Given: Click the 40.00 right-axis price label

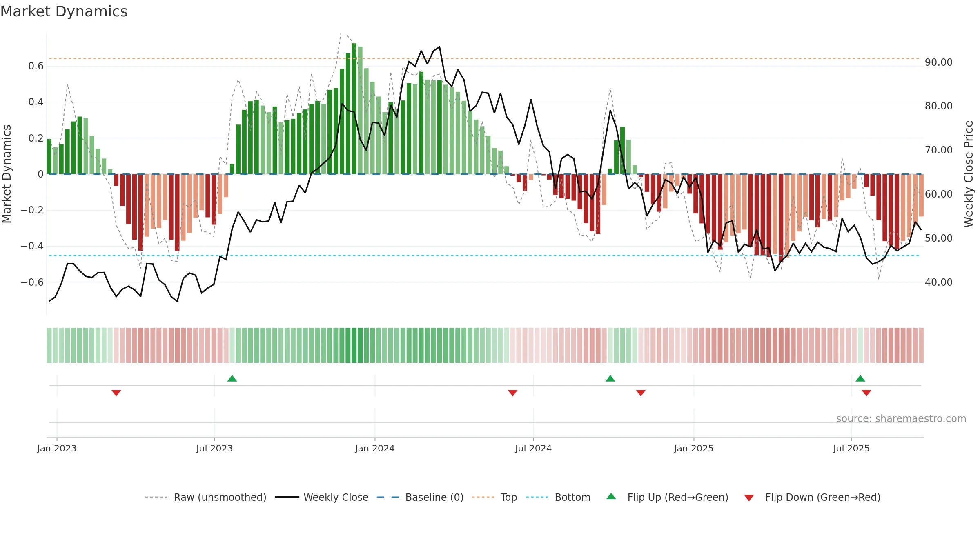Looking at the screenshot, I should [939, 282].
